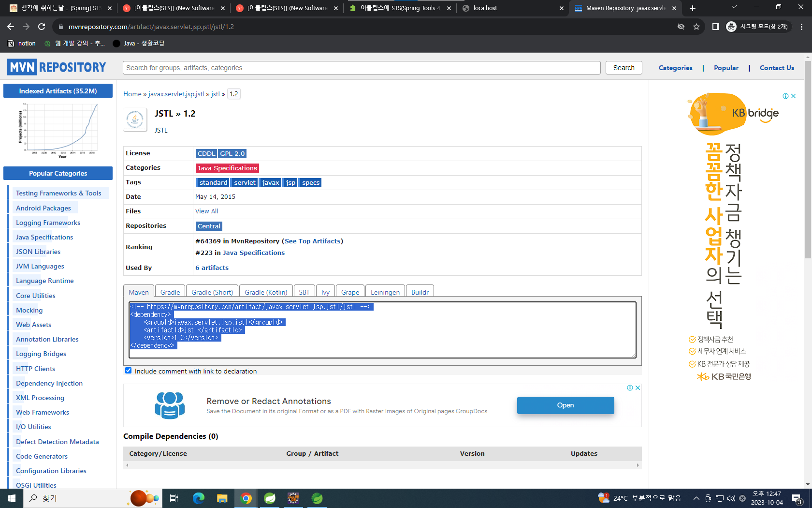Show hidden system tray icons
Image resolution: width=812 pixels, height=508 pixels.
[x=696, y=498]
